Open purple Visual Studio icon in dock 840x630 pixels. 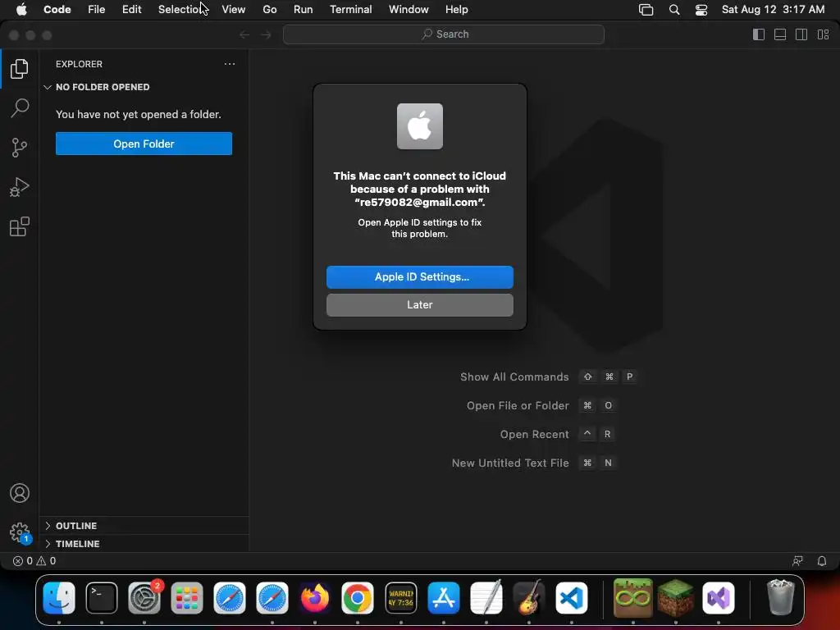coord(719,598)
